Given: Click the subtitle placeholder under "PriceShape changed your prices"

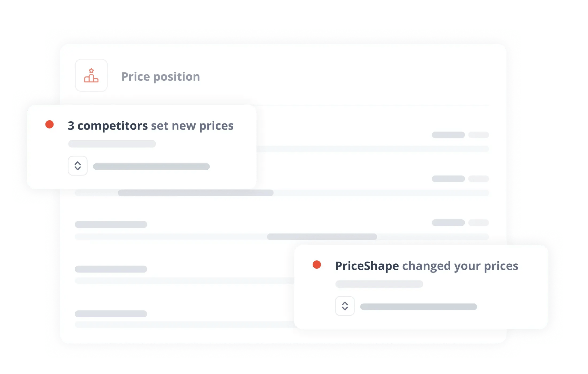Looking at the screenshot, I should tap(379, 284).
